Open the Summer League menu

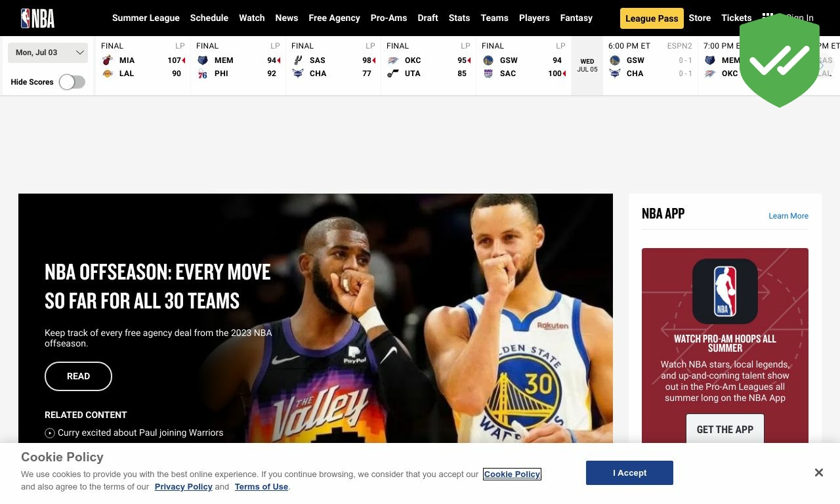coord(146,18)
